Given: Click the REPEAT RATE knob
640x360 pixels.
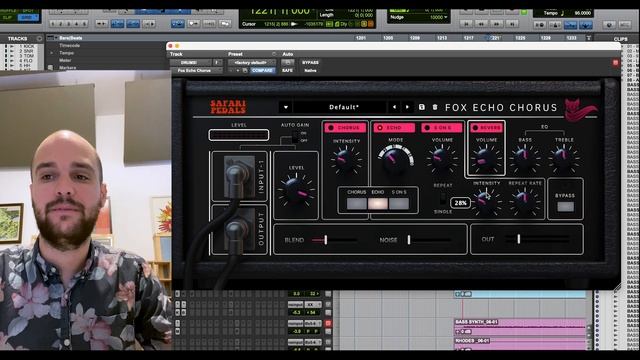Looking at the screenshot, I should (x=524, y=202).
